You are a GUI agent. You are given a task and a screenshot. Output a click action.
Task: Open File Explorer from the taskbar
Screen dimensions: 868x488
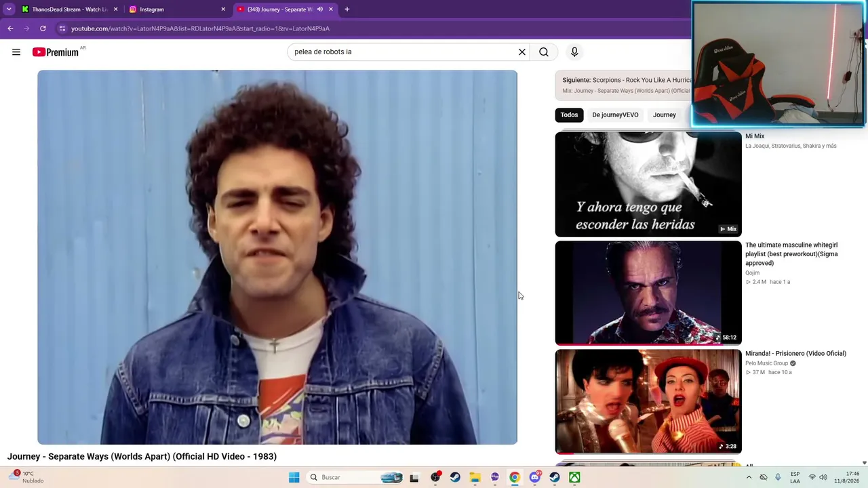[475, 477]
